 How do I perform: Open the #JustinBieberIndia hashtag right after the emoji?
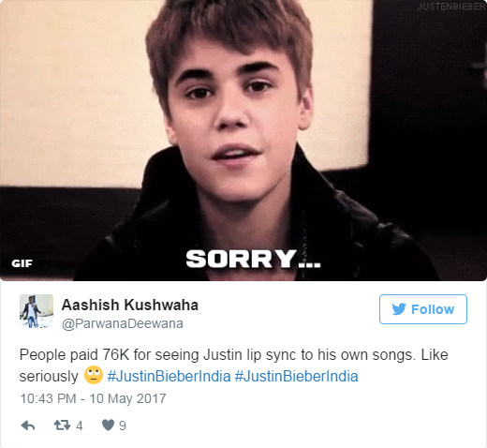click(x=169, y=376)
